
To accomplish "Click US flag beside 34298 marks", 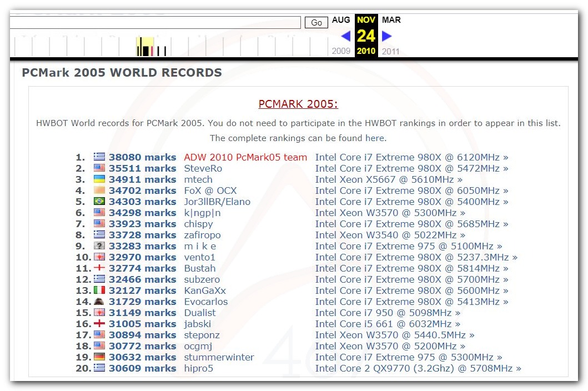I will pyautogui.click(x=99, y=212).
